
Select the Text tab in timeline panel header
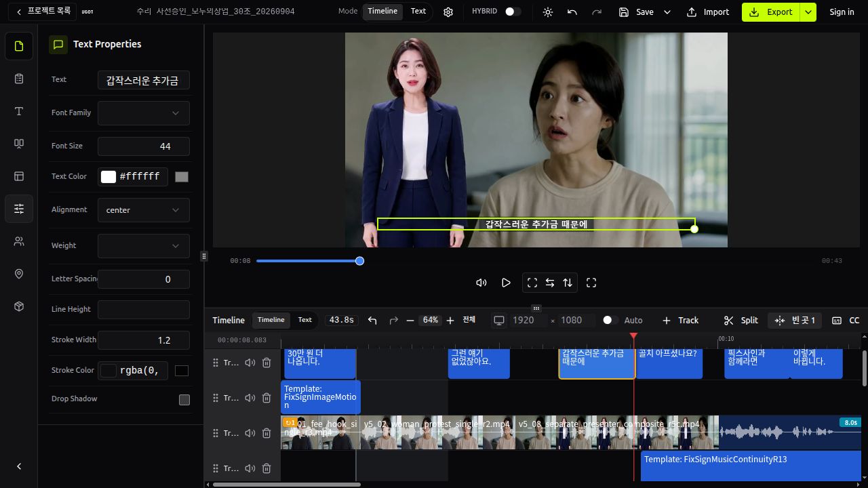click(305, 320)
